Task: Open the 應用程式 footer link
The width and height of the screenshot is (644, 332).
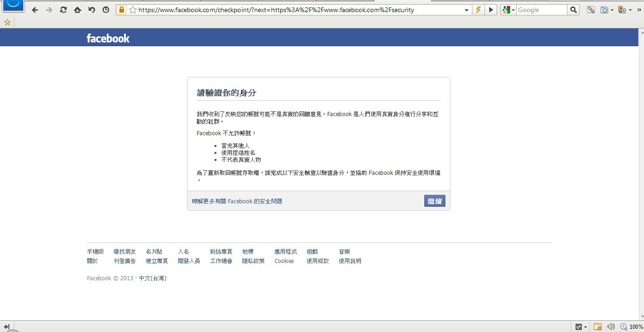Action: click(285, 252)
